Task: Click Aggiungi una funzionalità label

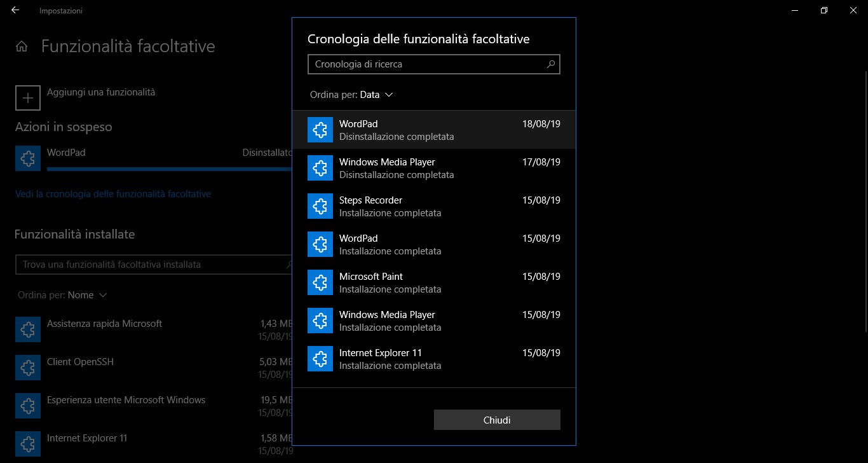Action: pos(101,92)
